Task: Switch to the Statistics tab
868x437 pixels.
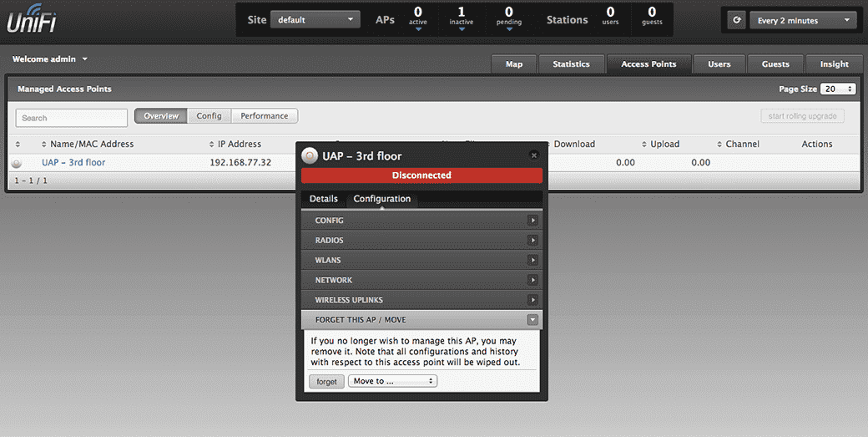Action: [571, 64]
